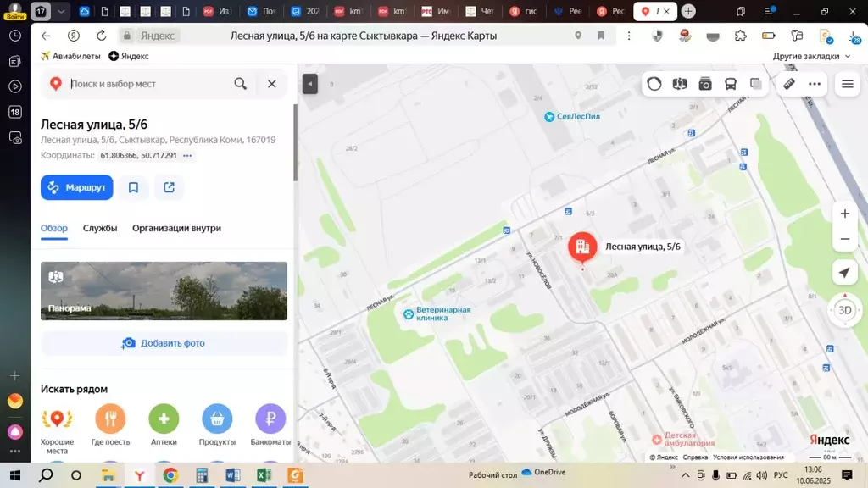
Task: Click the site lock icon in address bar
Action: point(127,36)
